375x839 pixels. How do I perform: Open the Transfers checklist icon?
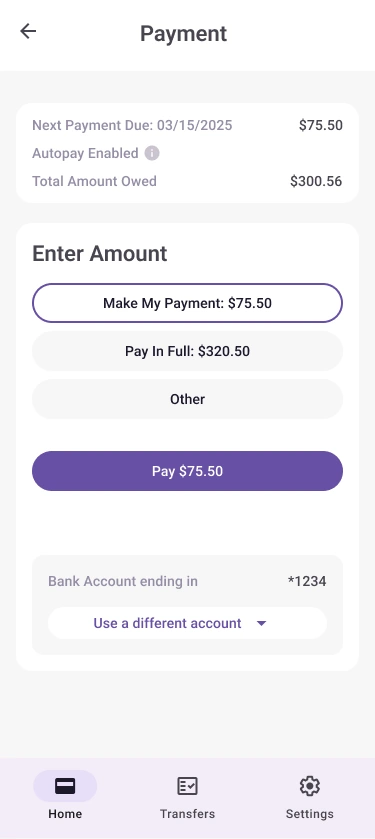(x=187, y=786)
